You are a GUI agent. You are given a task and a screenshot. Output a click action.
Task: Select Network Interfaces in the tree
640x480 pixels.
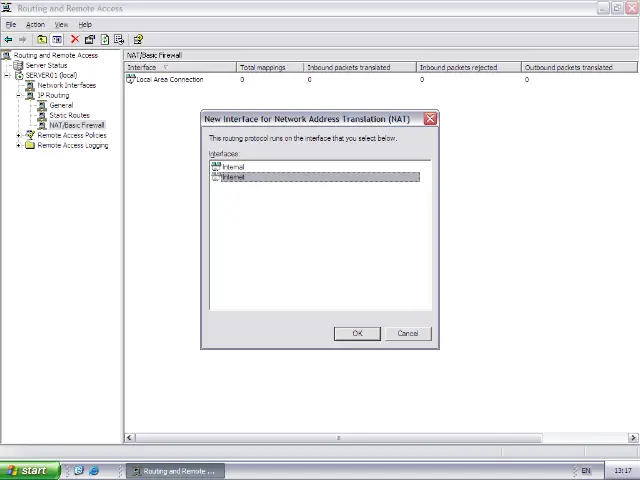[x=67, y=85]
